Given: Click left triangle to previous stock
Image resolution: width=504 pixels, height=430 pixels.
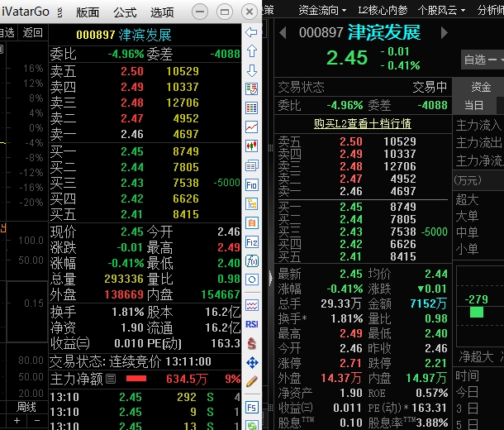Looking at the screenshot, I should click(x=283, y=33).
